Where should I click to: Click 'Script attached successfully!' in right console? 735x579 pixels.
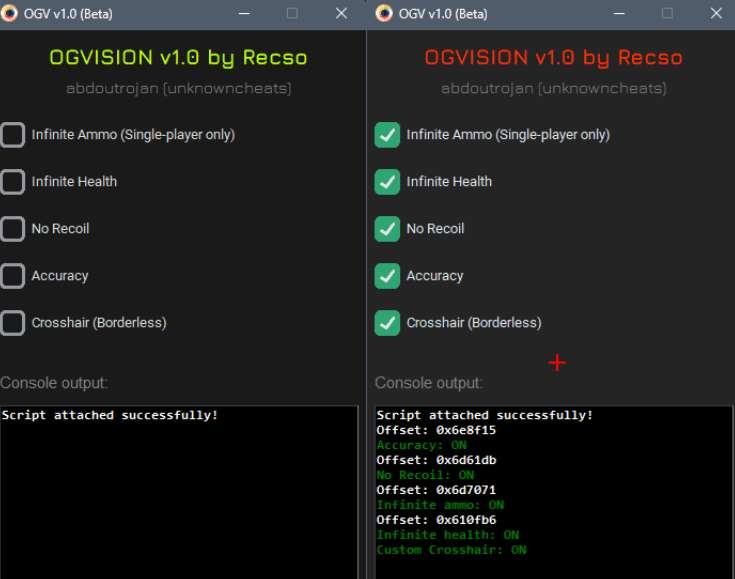pyautogui.click(x=485, y=415)
